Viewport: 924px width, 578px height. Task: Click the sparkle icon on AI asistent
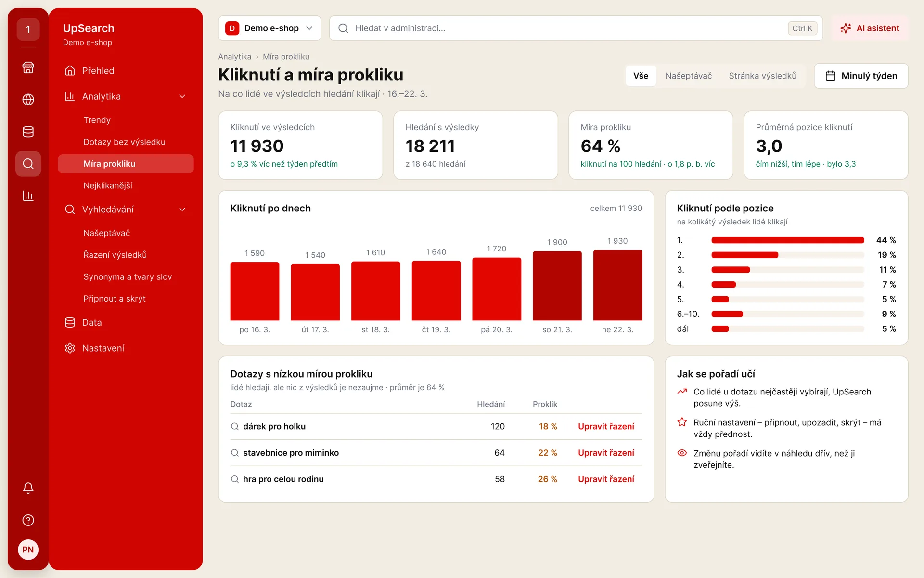[x=846, y=28]
